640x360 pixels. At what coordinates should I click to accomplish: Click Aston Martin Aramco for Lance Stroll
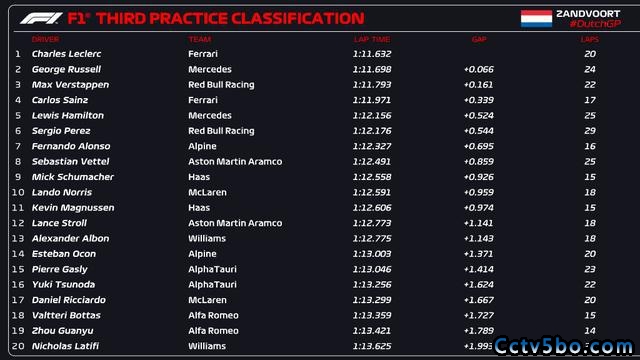coord(235,223)
